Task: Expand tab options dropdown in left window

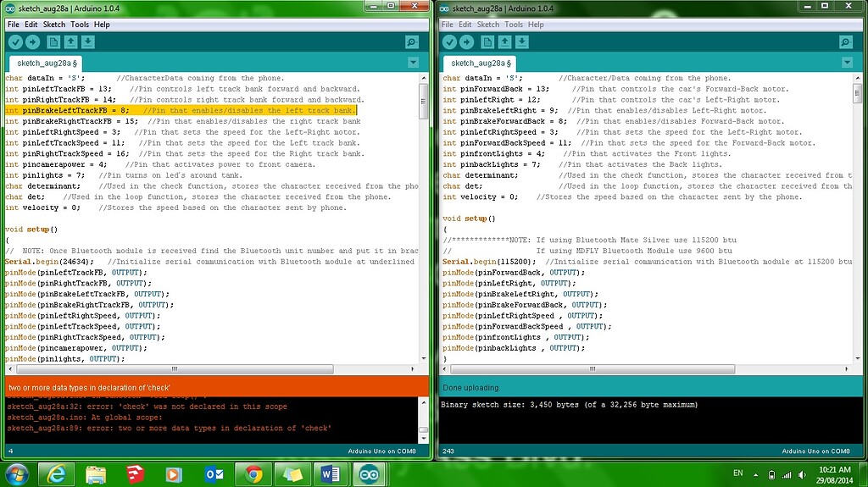Action: point(412,63)
